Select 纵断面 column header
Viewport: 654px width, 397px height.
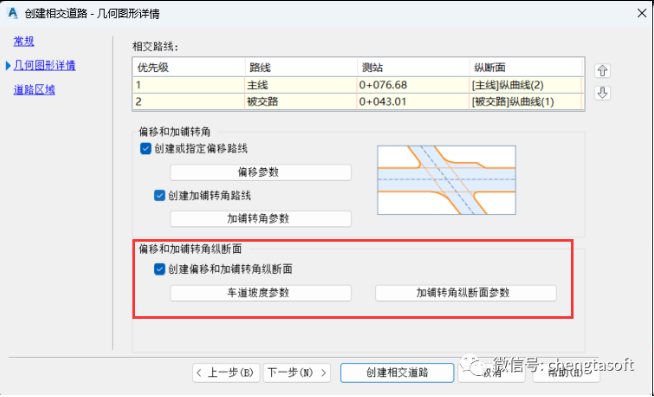[526, 67]
